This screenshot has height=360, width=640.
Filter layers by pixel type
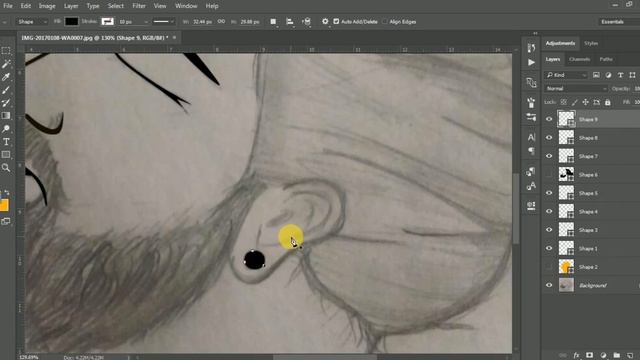pyautogui.click(x=596, y=75)
